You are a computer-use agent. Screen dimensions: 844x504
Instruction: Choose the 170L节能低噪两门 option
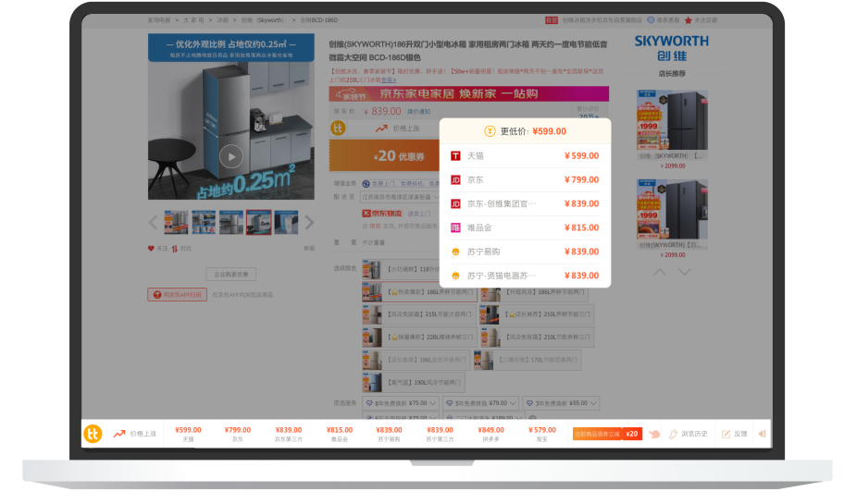(527, 360)
